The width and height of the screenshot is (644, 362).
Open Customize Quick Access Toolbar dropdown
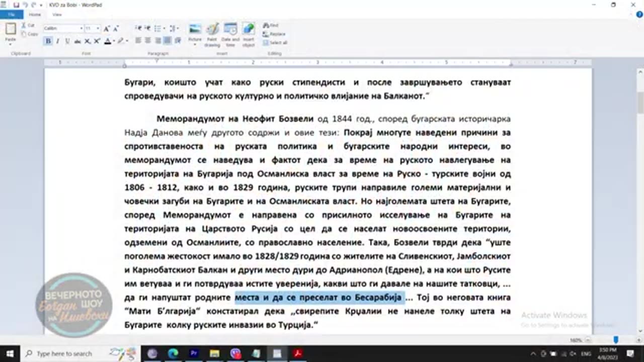point(41,5)
